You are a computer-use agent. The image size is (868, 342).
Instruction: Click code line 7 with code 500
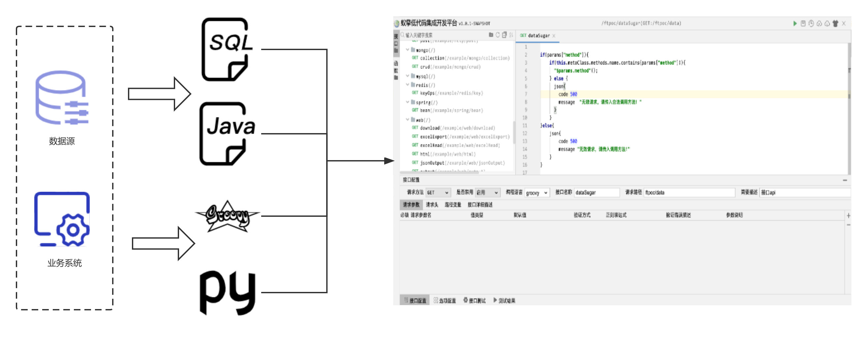[694, 94]
